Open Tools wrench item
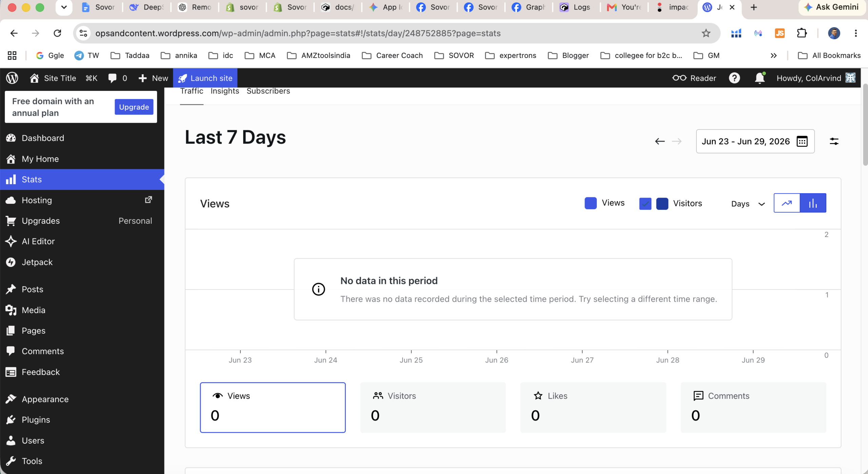Image resolution: width=868 pixels, height=474 pixels. point(82,461)
